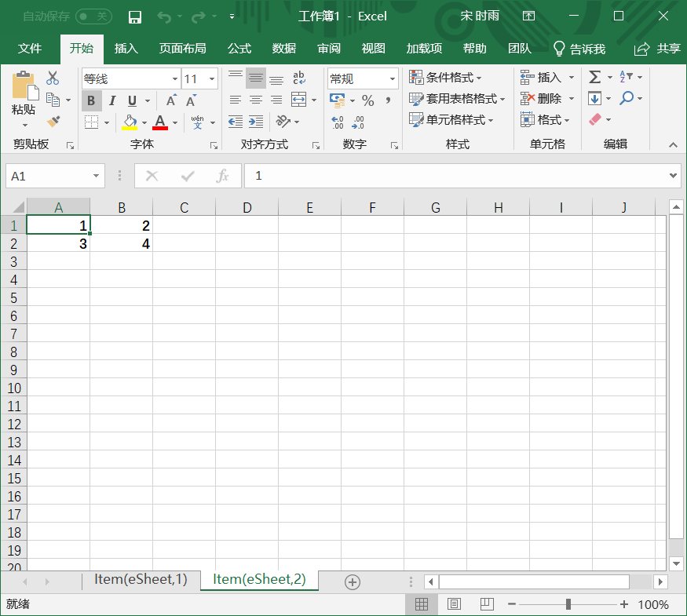The image size is (687, 616).
Task: Open the font name dropdown
Action: (175, 78)
